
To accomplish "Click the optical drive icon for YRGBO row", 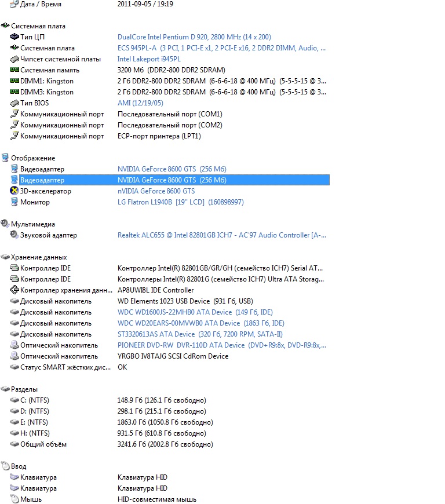I will click(14, 356).
